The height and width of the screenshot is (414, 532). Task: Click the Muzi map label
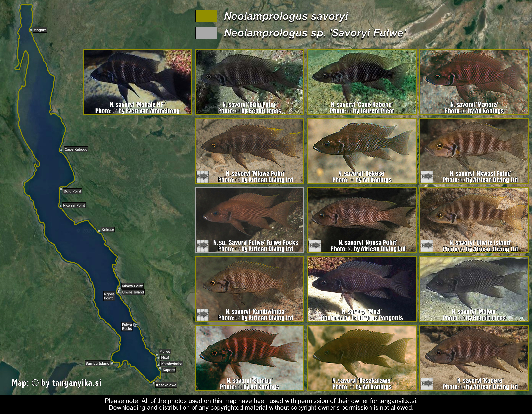[165, 357]
